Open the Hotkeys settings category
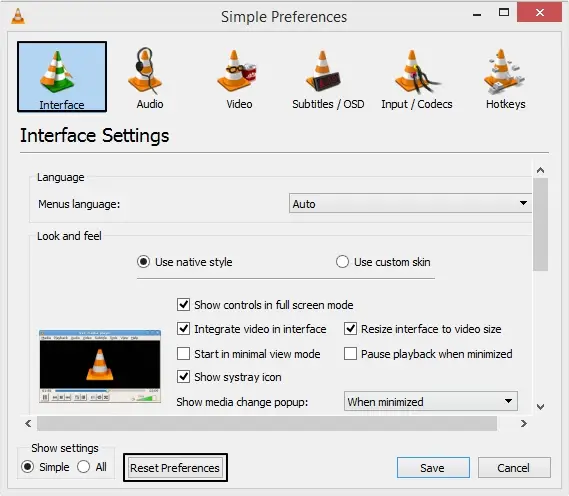 [505, 78]
